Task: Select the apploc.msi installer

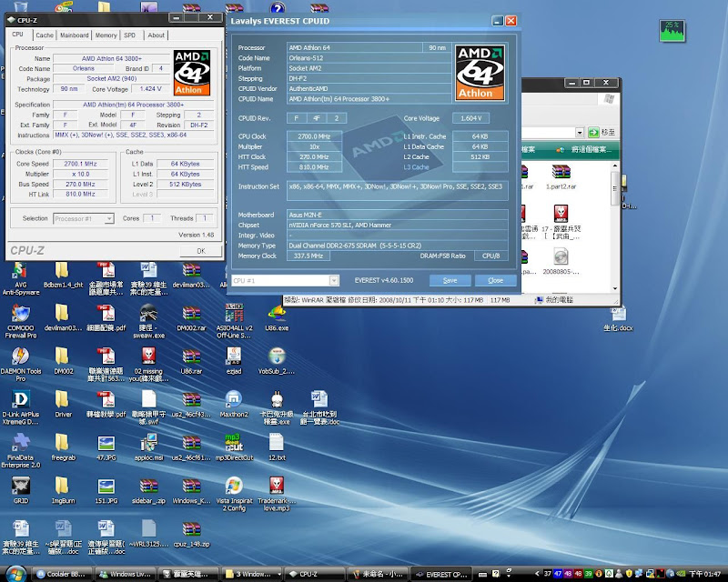Action: [148, 447]
